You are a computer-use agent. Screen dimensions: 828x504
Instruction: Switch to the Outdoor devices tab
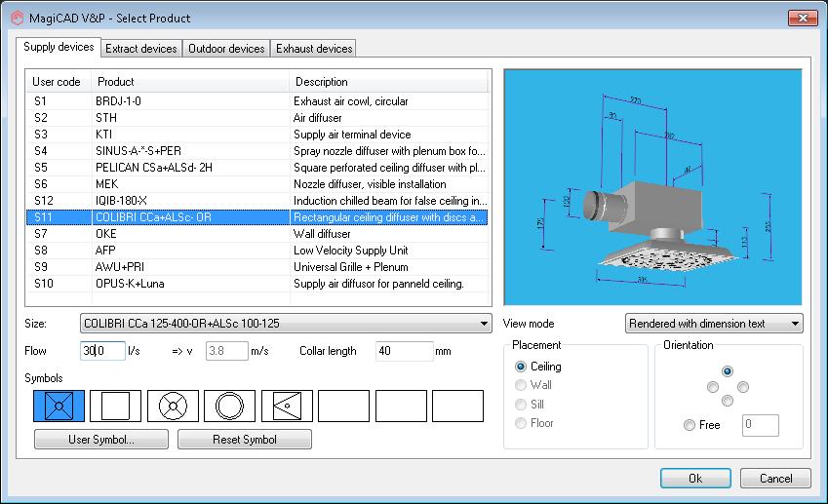pyautogui.click(x=226, y=49)
